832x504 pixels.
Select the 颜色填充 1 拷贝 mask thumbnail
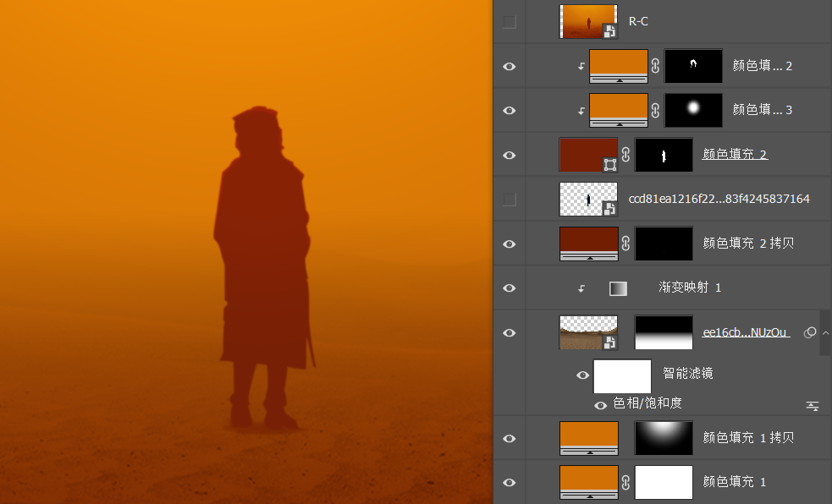(x=664, y=438)
